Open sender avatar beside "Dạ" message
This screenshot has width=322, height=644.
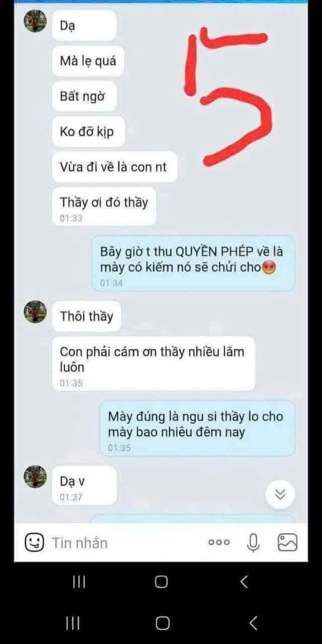[35, 21]
